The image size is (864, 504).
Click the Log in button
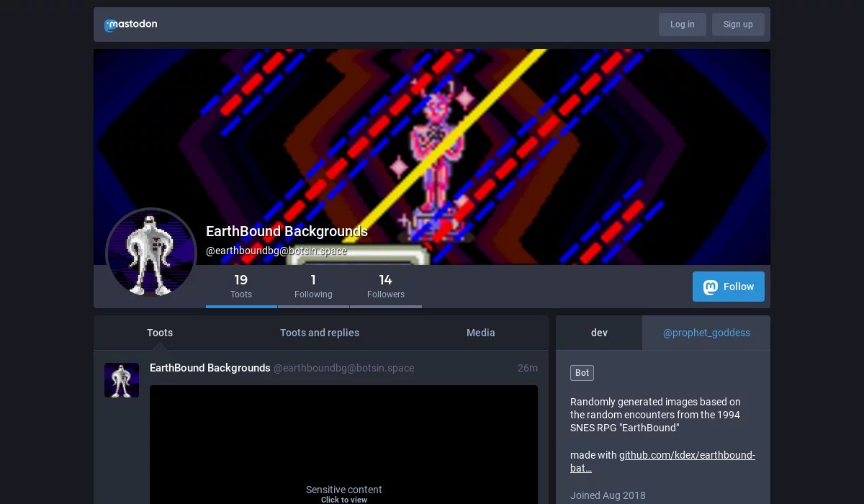tap(682, 24)
